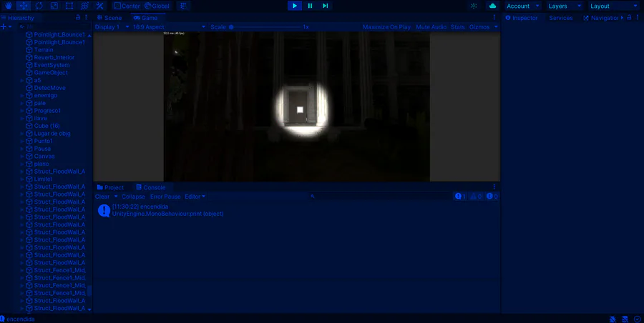The width and height of the screenshot is (644, 323).
Task: Lock the Hierarchy panel
Action: (x=78, y=18)
